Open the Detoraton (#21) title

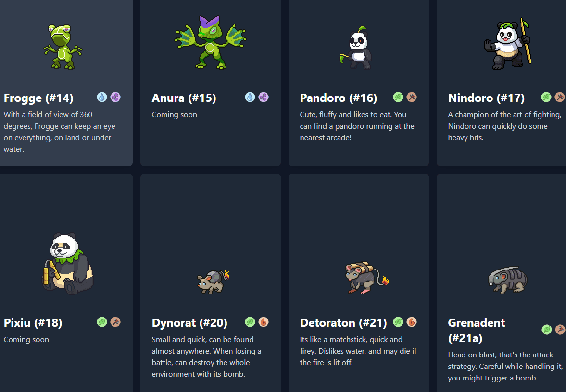point(344,323)
